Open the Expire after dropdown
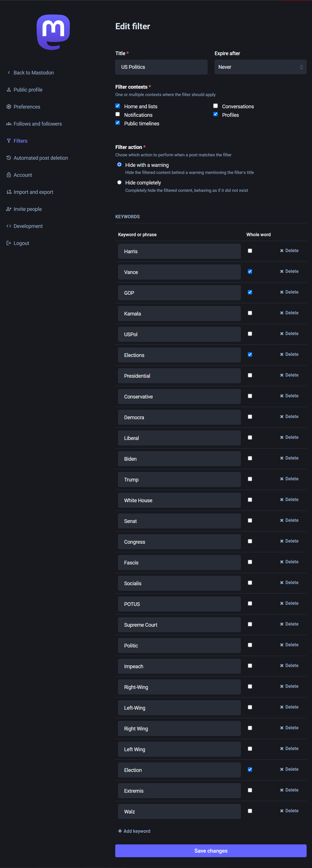The image size is (312, 868). 260,67
